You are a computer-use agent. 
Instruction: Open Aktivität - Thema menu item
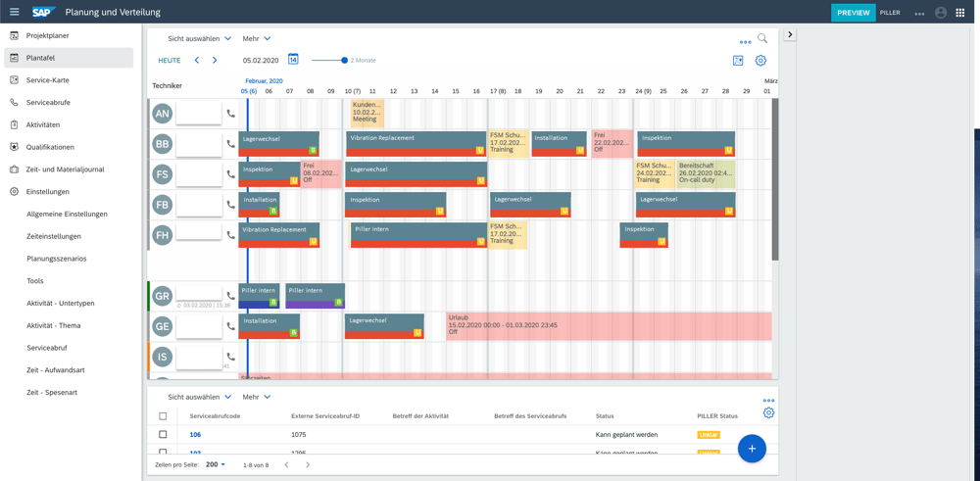coord(54,325)
